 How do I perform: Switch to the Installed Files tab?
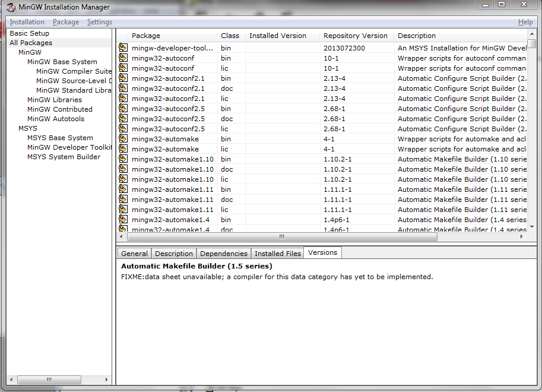[x=278, y=254]
